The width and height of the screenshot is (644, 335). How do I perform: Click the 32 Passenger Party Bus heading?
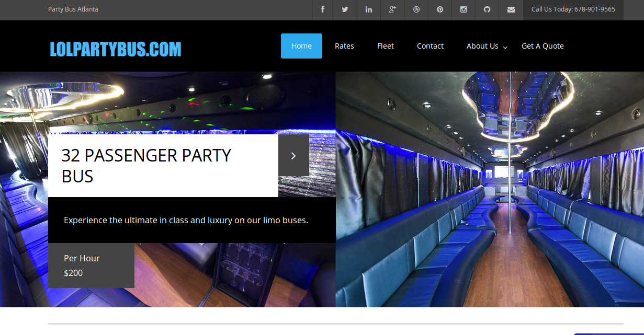[146, 166]
